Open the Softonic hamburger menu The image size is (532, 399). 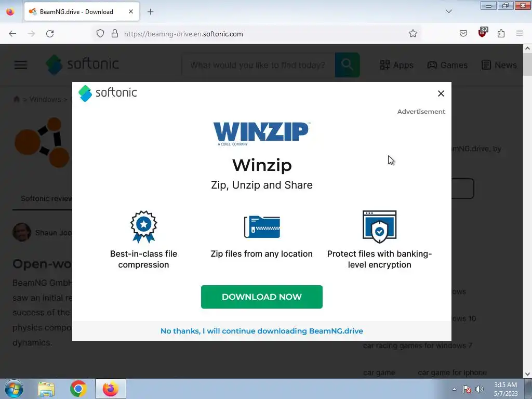pos(21,65)
